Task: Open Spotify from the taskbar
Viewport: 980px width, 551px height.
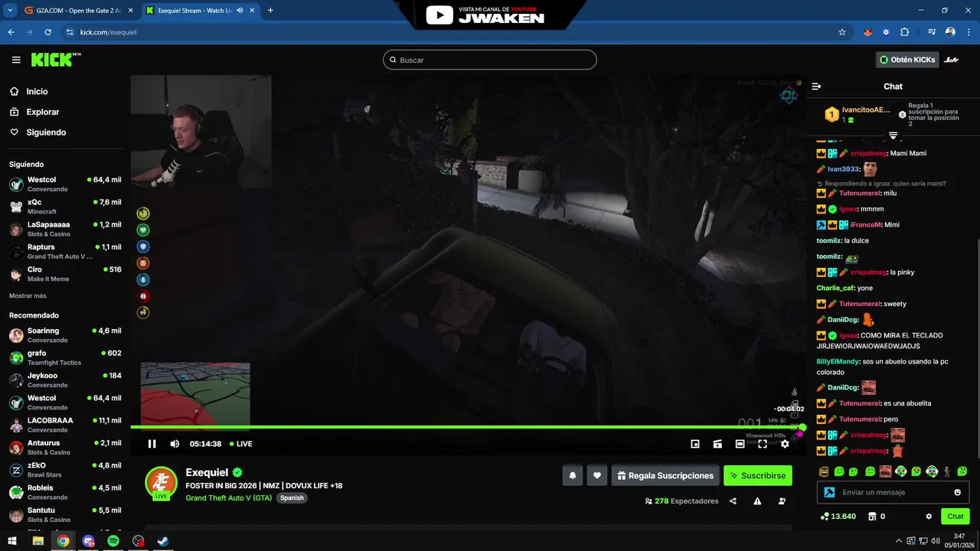Action: [x=113, y=541]
